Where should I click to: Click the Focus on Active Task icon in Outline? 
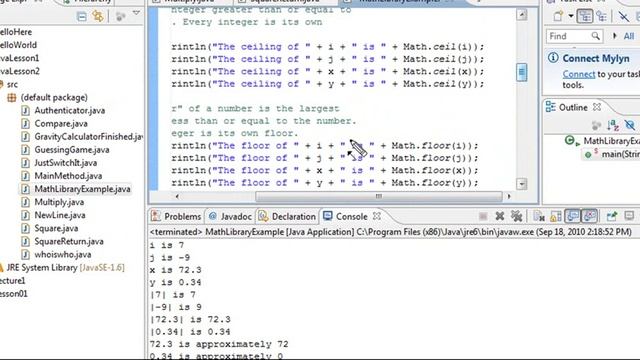point(596,125)
